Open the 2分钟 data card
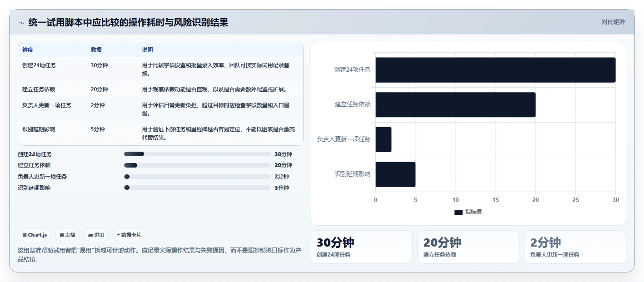The image size is (644, 282). coord(575,247)
